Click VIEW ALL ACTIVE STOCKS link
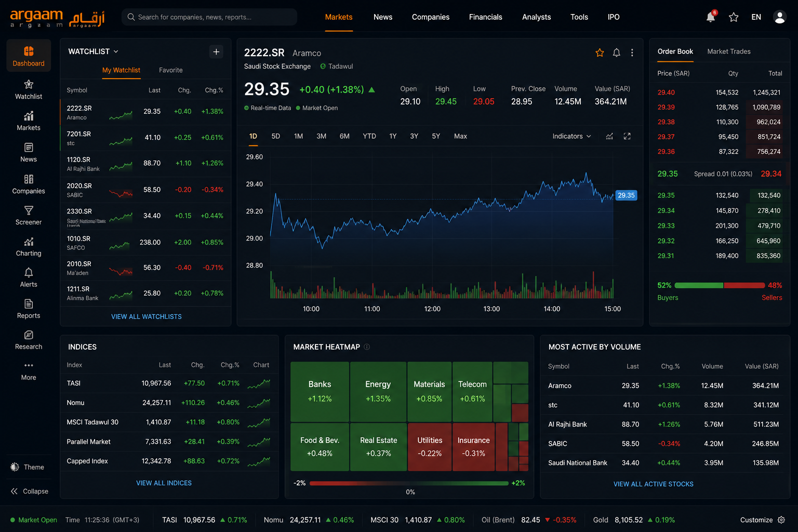Viewport: 798px width, 532px height. 654,484
